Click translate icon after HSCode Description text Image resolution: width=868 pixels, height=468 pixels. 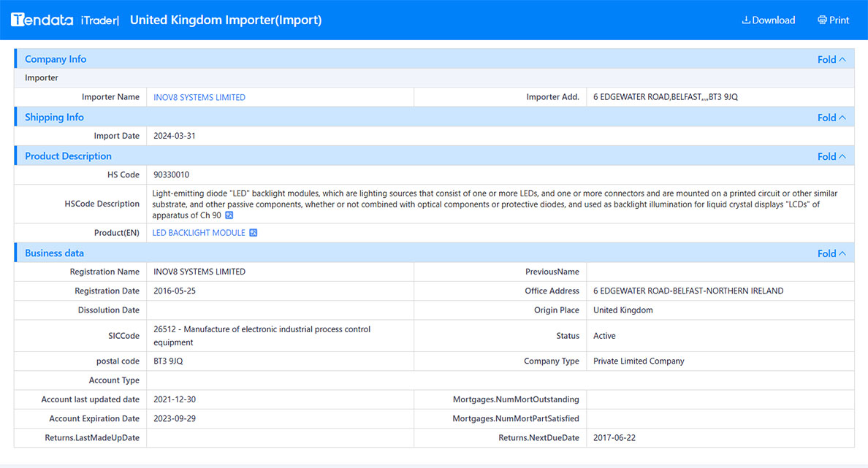(x=229, y=215)
